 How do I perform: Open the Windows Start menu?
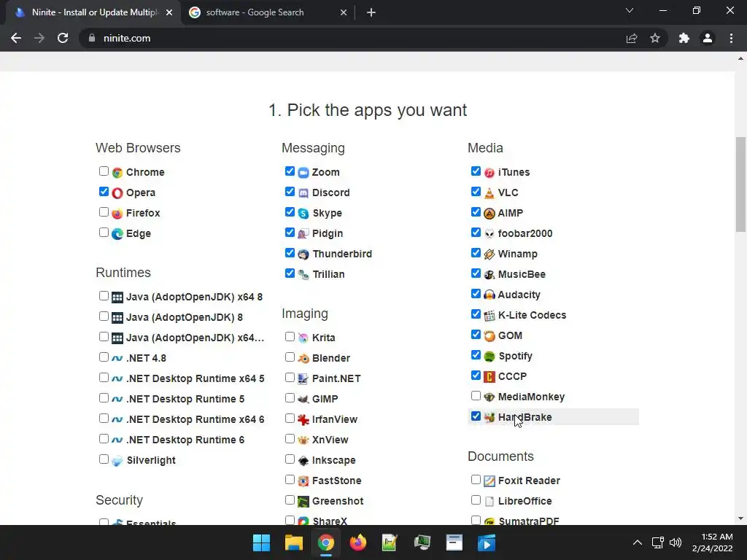click(262, 542)
